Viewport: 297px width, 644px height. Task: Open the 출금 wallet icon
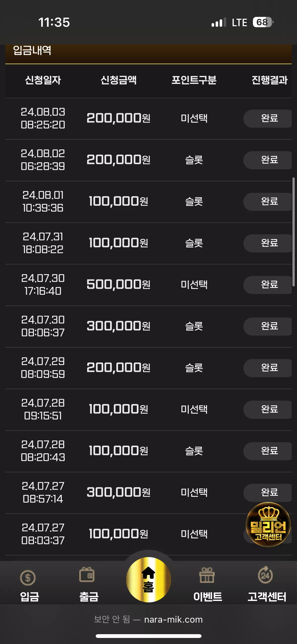click(87, 574)
